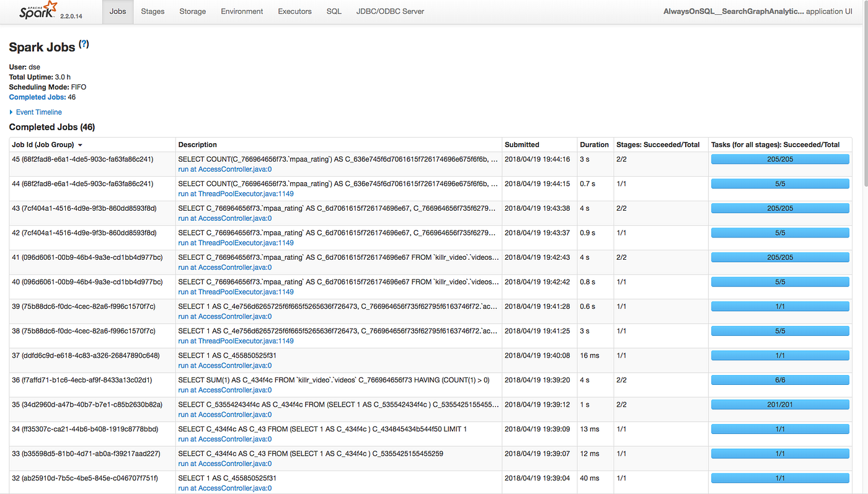The image size is (868, 494).
Task: Click the 205/205 tasks progress bar for job 45
Action: (x=780, y=159)
